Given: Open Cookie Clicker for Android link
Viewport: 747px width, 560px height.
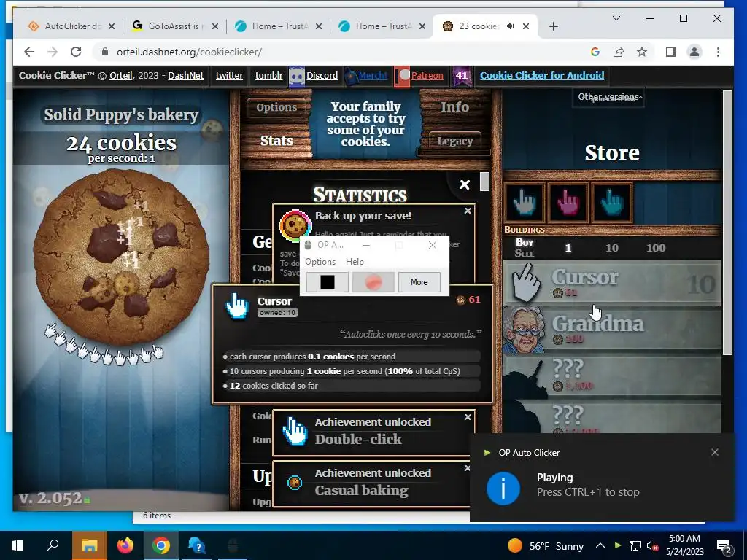Looking at the screenshot, I should 542,75.
